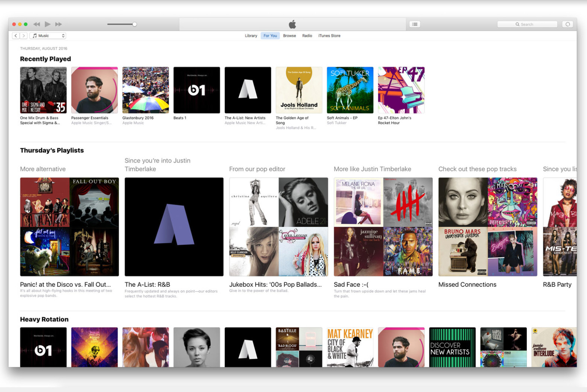587x392 pixels.
Task: Open the Beats 1 radio tile
Action: [x=196, y=90]
